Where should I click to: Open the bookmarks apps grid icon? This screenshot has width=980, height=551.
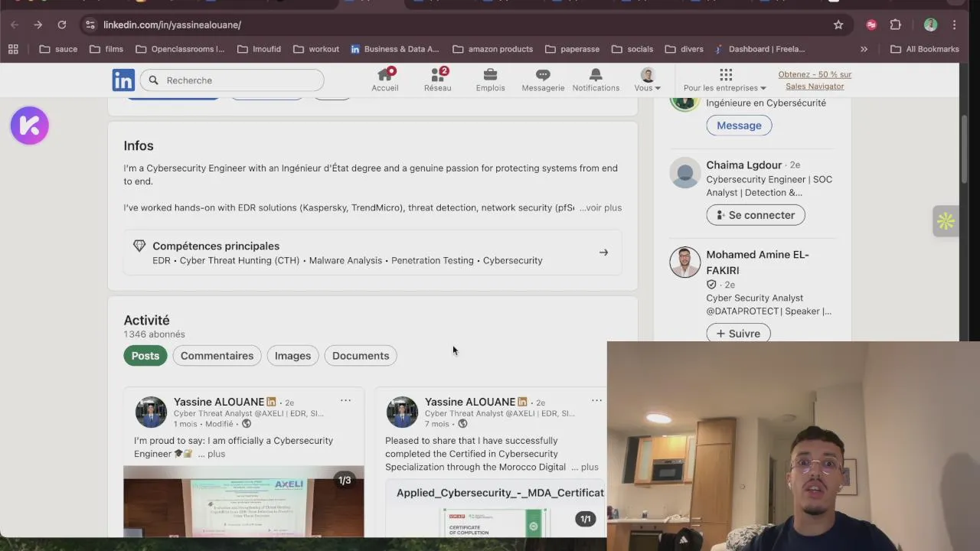[x=13, y=49]
